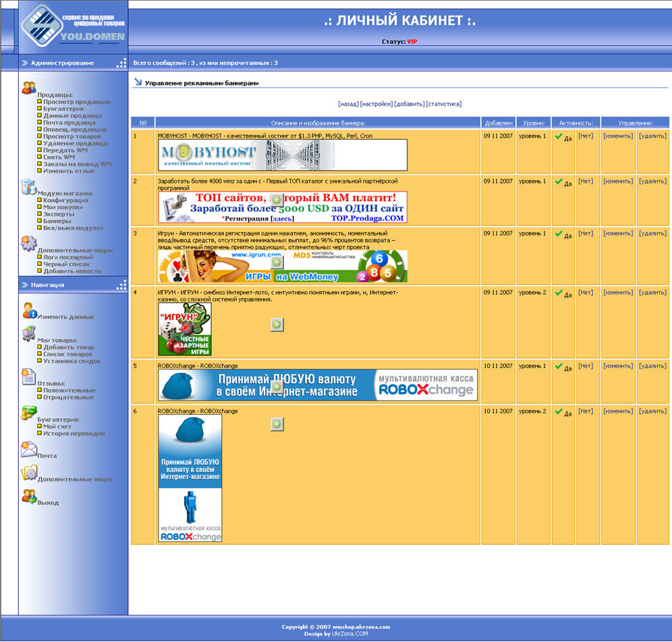Click the Выход users icon

(29, 496)
